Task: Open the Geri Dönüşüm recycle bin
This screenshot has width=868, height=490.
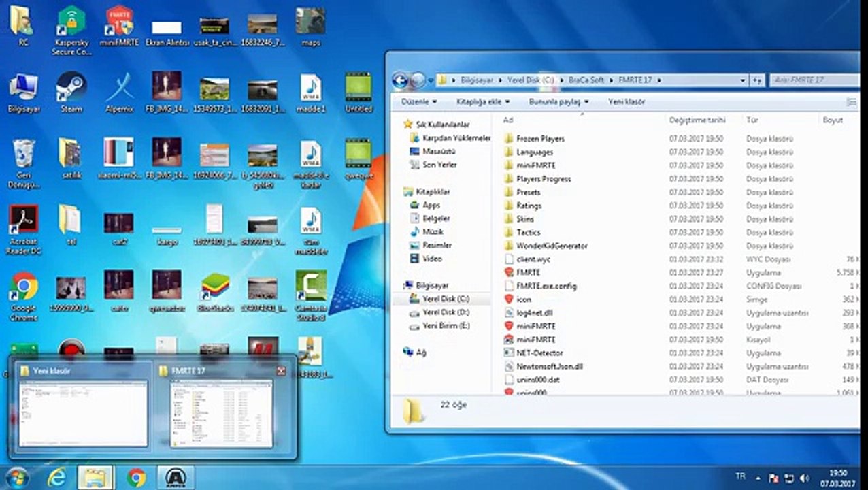Action: pos(24,163)
